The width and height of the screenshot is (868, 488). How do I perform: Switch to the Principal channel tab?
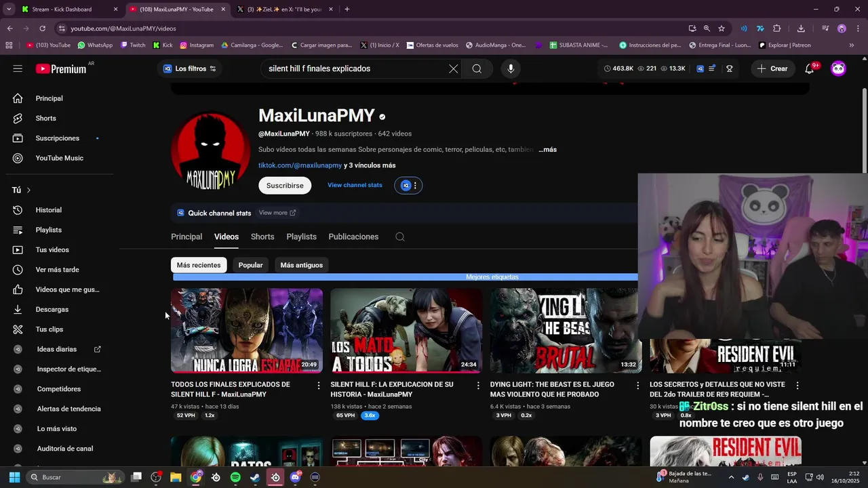click(186, 237)
